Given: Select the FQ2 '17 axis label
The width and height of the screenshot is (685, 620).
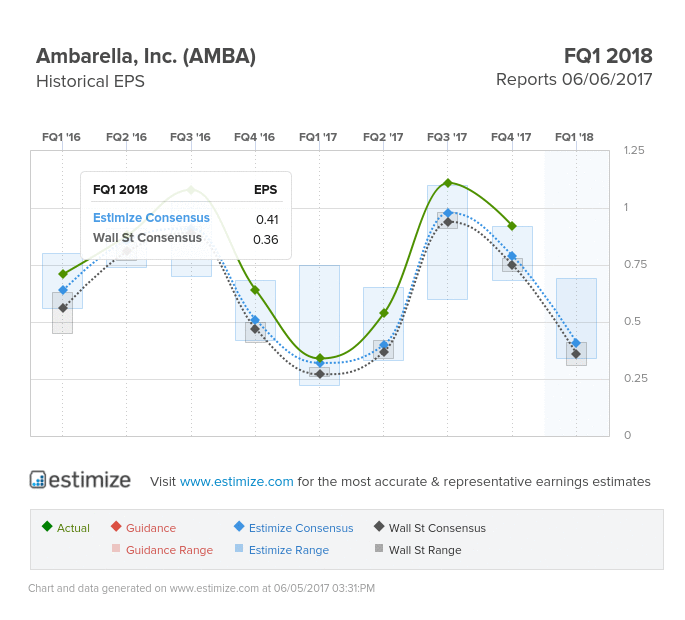Looking at the screenshot, I should [x=383, y=137].
